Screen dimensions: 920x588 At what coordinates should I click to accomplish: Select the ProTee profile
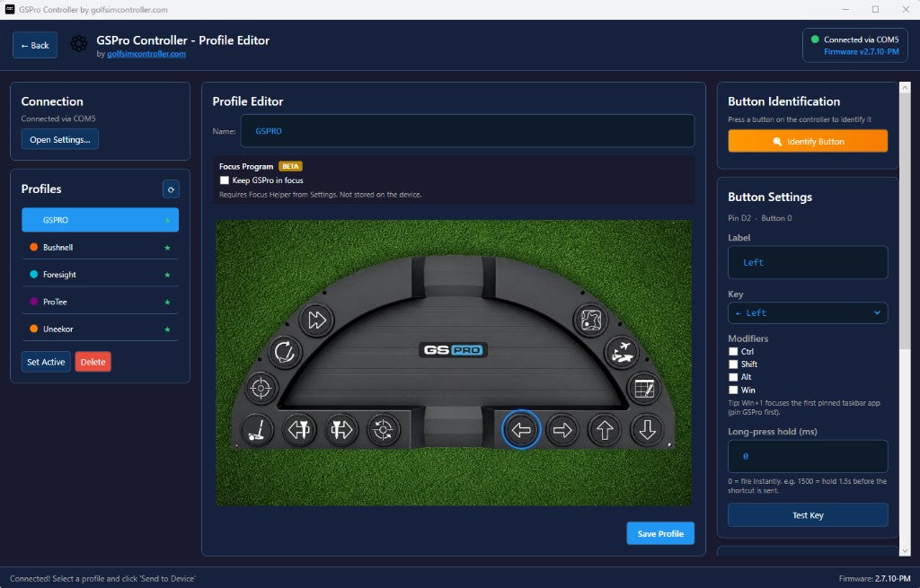click(x=100, y=302)
